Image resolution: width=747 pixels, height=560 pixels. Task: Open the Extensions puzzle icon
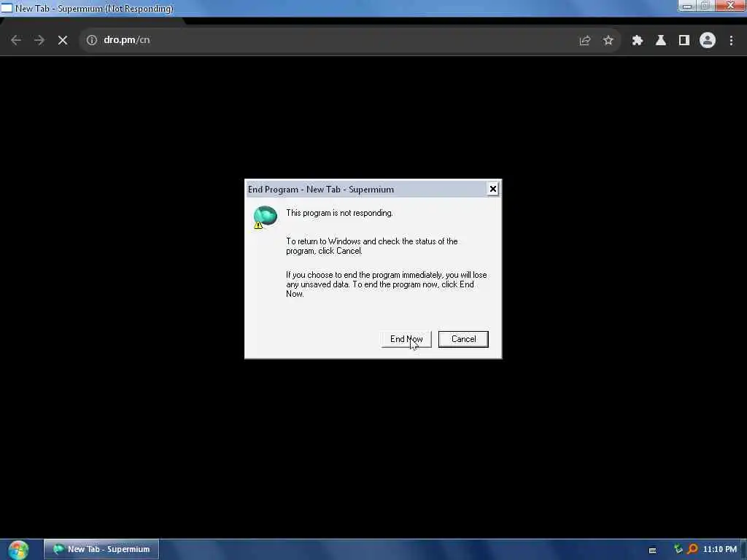638,41
